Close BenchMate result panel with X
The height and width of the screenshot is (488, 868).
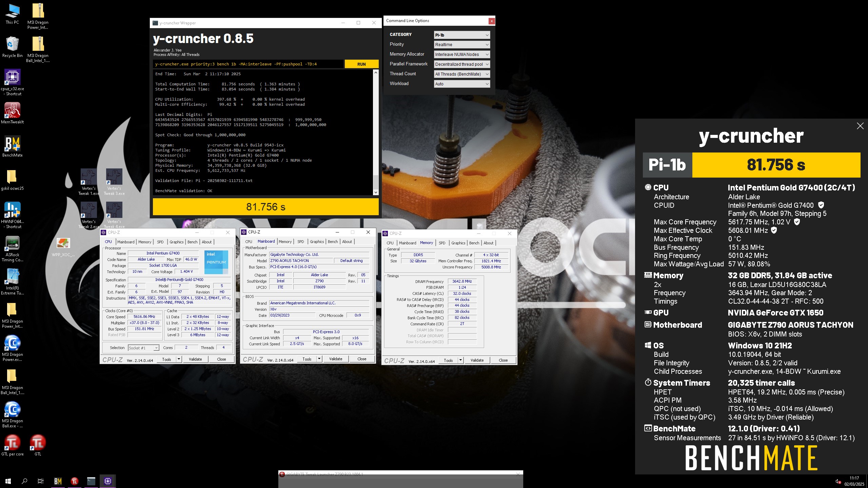860,126
